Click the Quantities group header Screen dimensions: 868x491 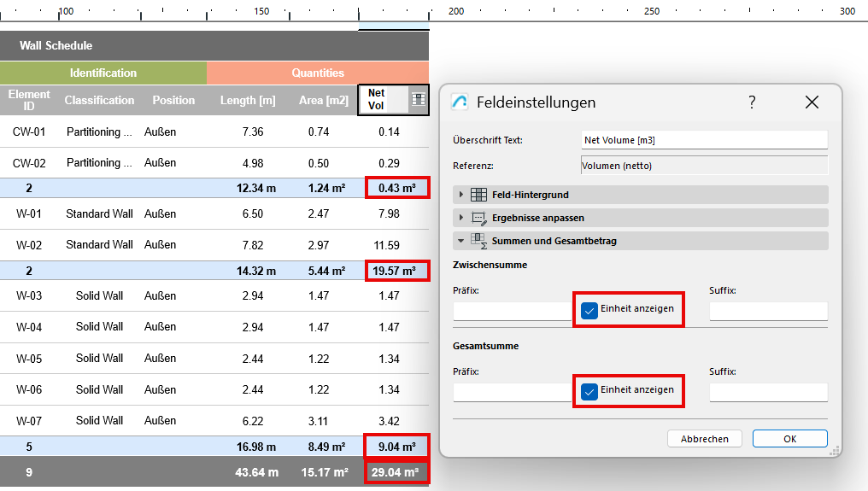(318, 73)
